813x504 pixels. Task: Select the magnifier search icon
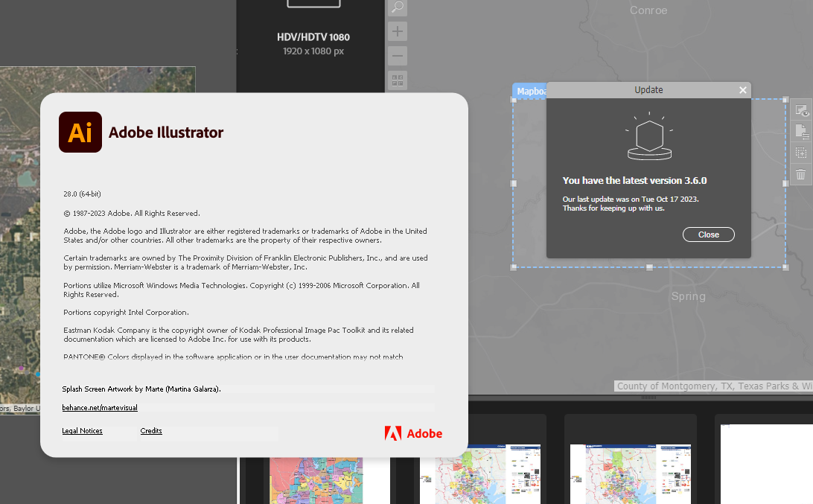click(x=397, y=7)
